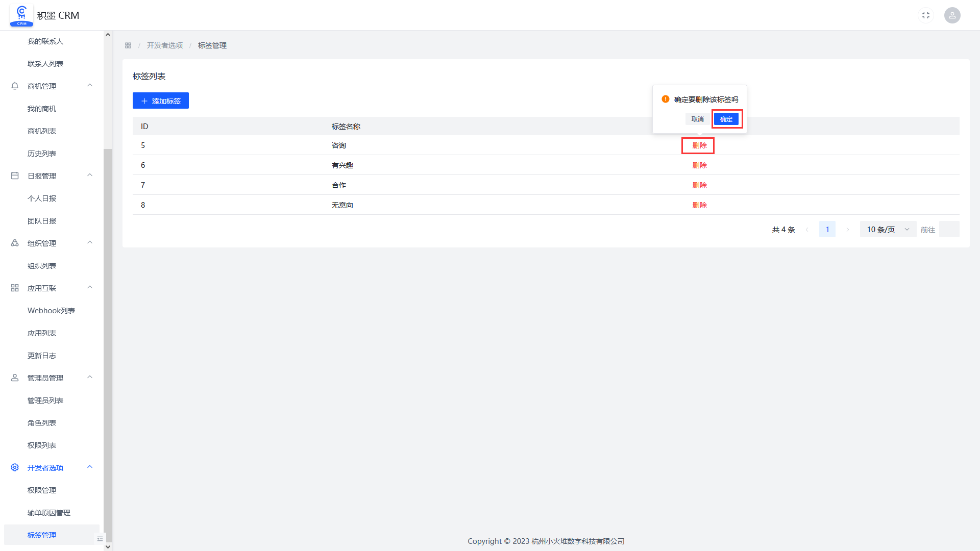Open the user avatar menu
Image resolution: width=980 pixels, height=551 pixels.
952,15
